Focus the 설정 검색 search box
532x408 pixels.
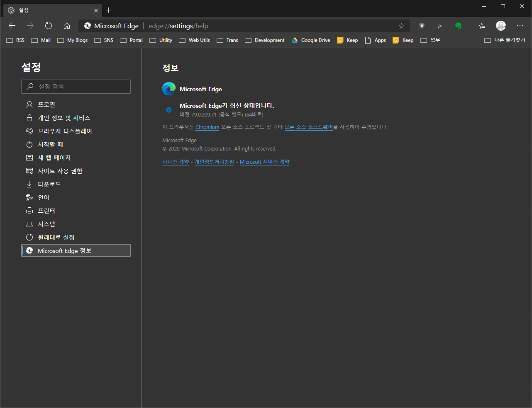point(76,87)
